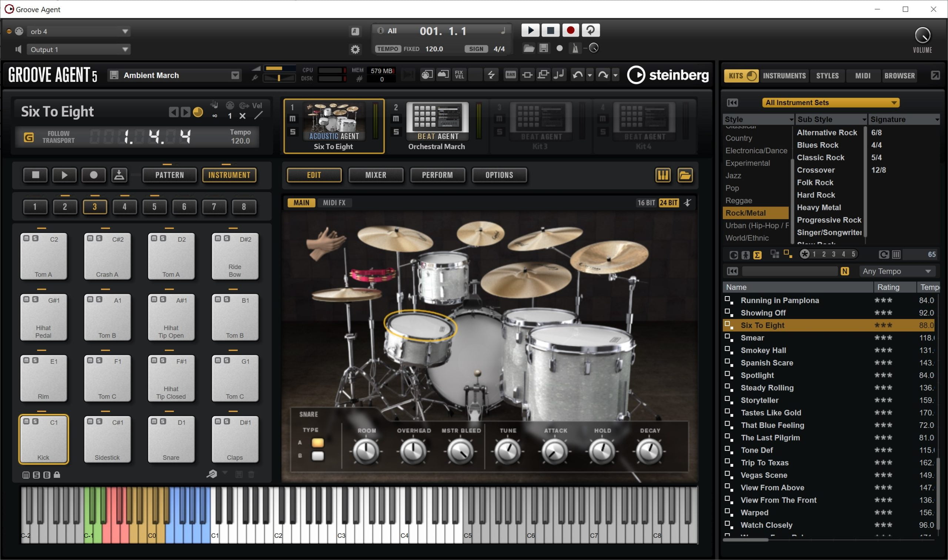Toggle Follow Transport button
Viewport: 948px width, 560px height.
point(29,137)
